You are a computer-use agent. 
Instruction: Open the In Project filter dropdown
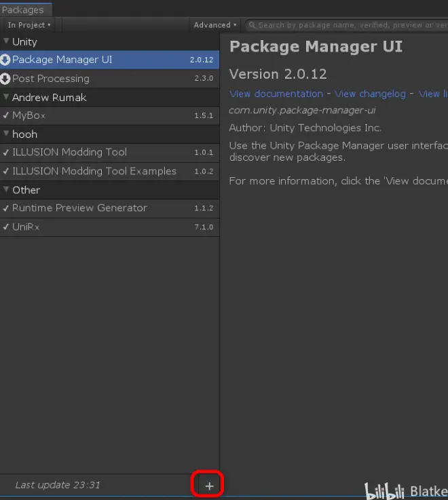pyautogui.click(x=29, y=25)
